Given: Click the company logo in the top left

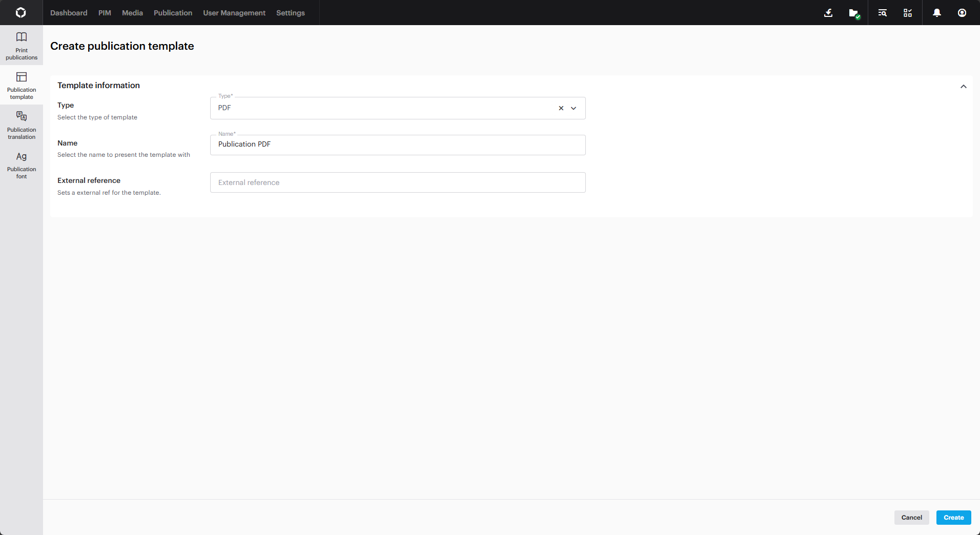Looking at the screenshot, I should tap(21, 12).
